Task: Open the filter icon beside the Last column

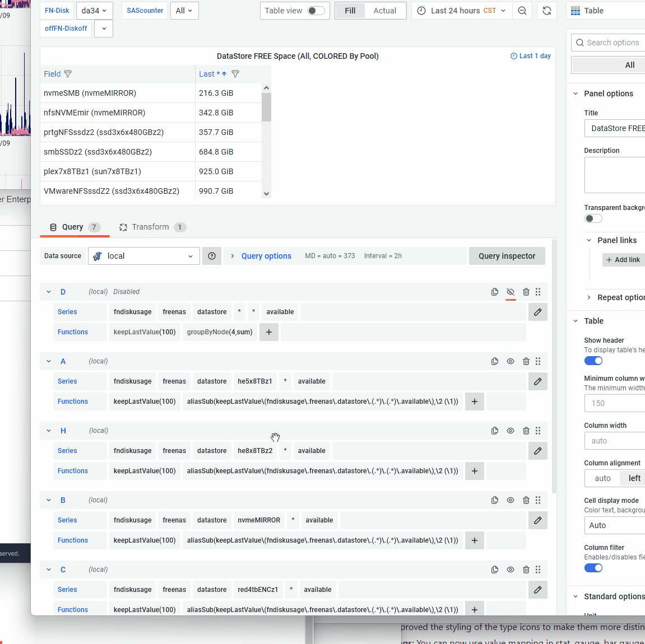Action: [x=235, y=74]
